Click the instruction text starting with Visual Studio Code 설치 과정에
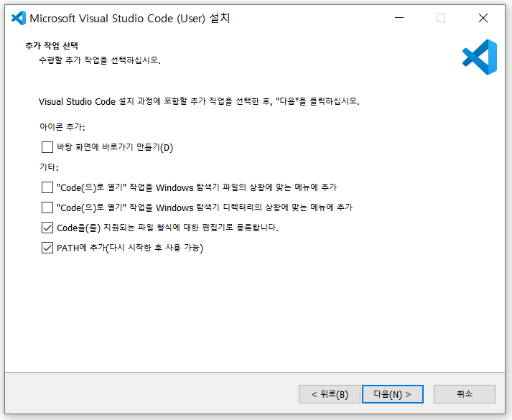Viewport: 512px width, 420px height. point(199,101)
